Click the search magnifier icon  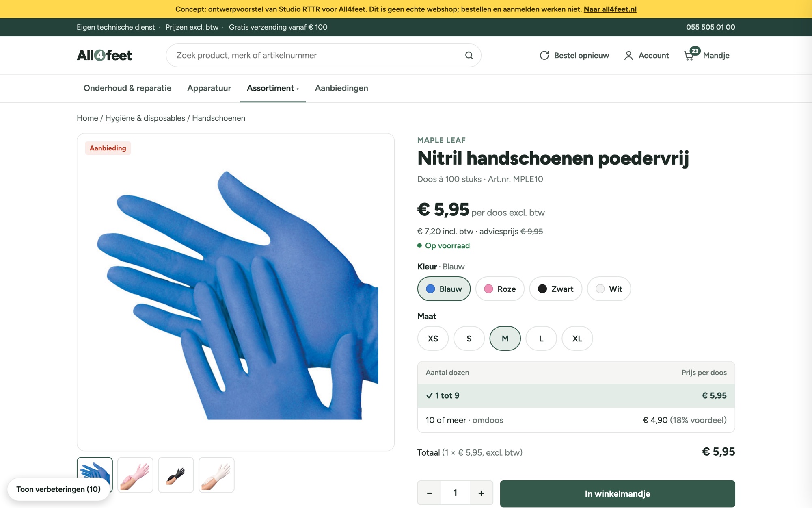coord(469,55)
